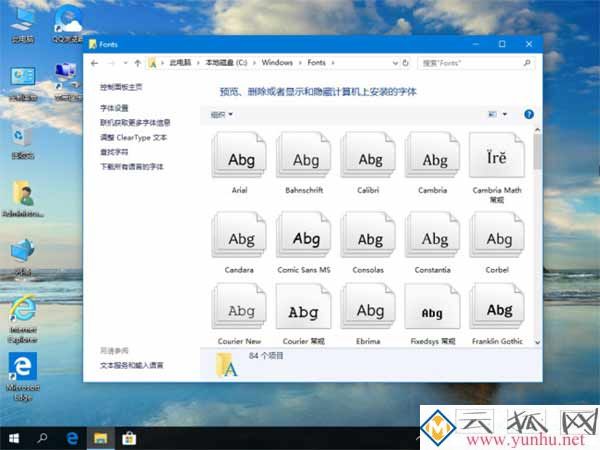Minimize the Fonts window
This screenshot has height=450, width=600.
coord(476,44)
